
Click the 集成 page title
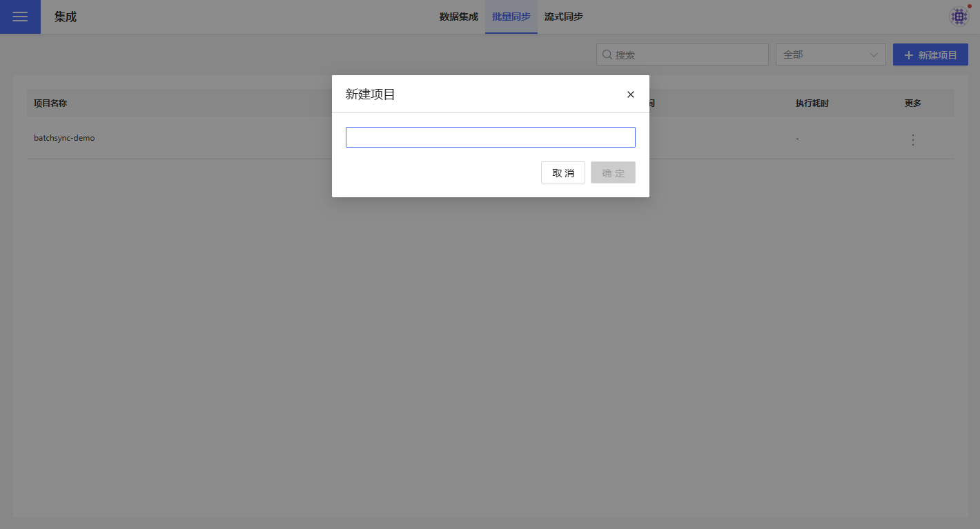(x=66, y=17)
